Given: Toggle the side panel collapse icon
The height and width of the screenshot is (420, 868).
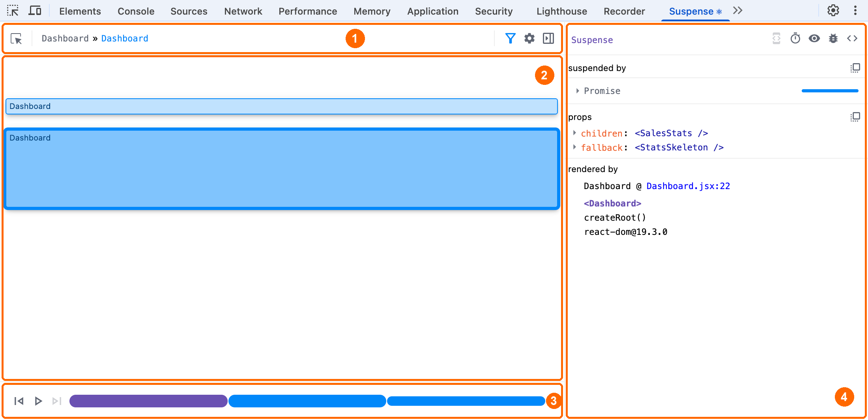Looking at the screenshot, I should pyautogui.click(x=548, y=38).
